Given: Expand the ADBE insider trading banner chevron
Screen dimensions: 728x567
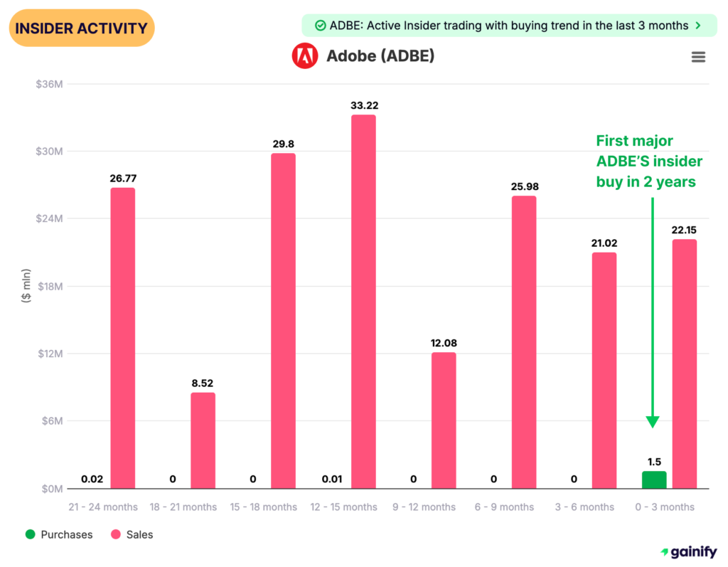Looking at the screenshot, I should click(698, 26).
